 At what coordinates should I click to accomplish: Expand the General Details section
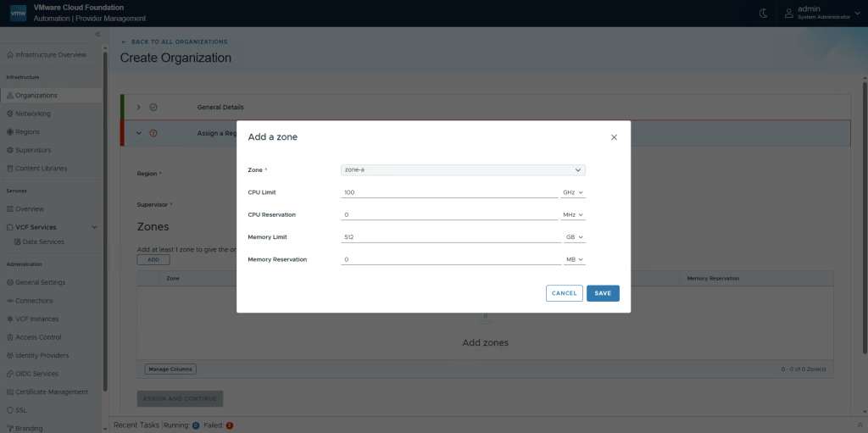139,108
